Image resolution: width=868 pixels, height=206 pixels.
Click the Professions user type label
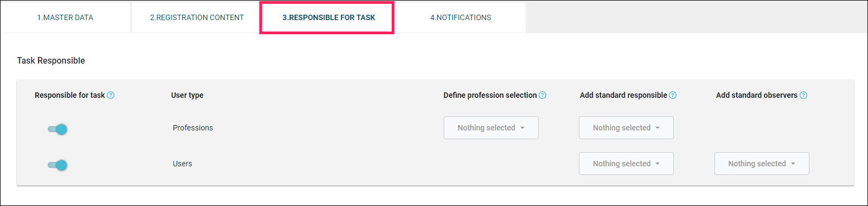193,128
